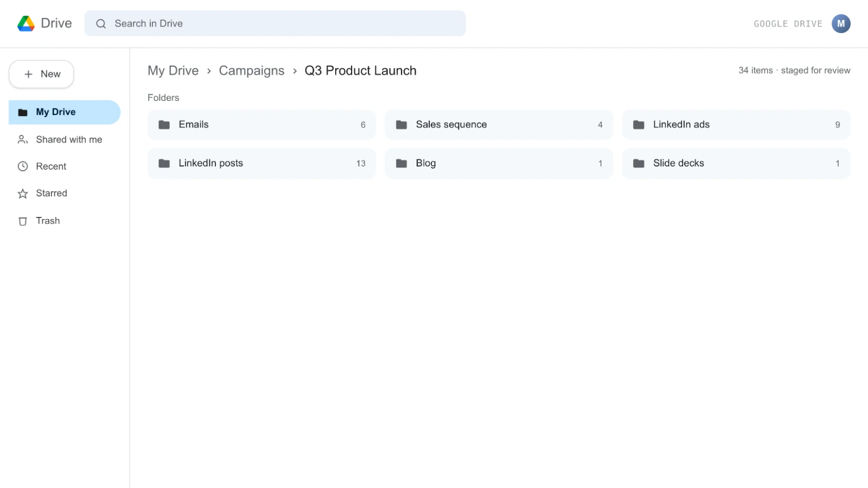Click the LinkedIn ads folder icon
The height and width of the screenshot is (488, 868).
(x=639, y=125)
